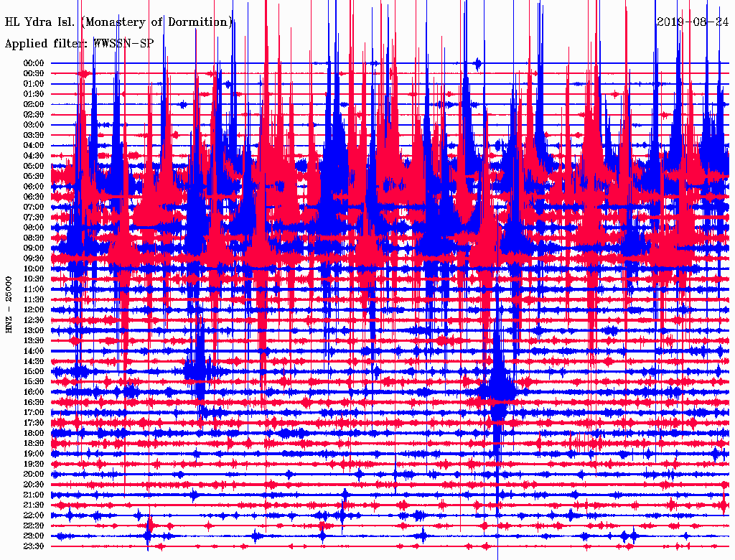Click the 14:00 time label
This screenshot has height=560, width=735.
(x=33, y=351)
